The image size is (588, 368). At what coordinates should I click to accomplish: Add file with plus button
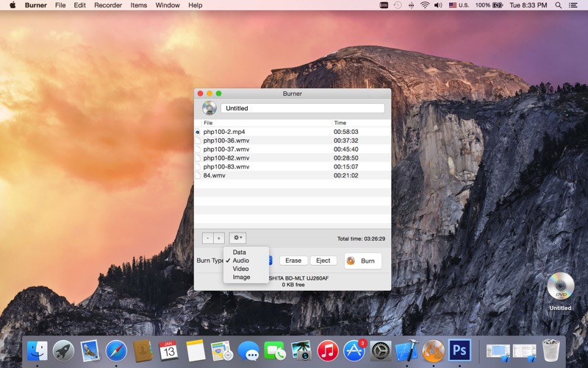[x=219, y=238]
